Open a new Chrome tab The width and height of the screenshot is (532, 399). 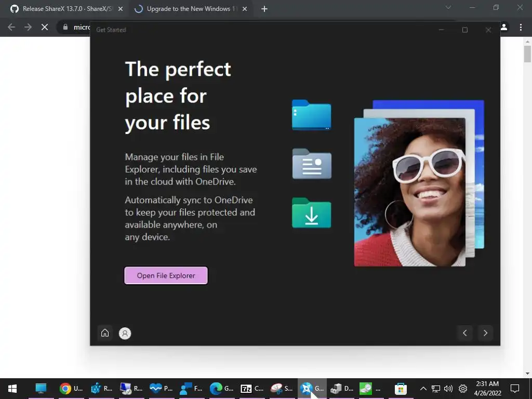pyautogui.click(x=264, y=9)
